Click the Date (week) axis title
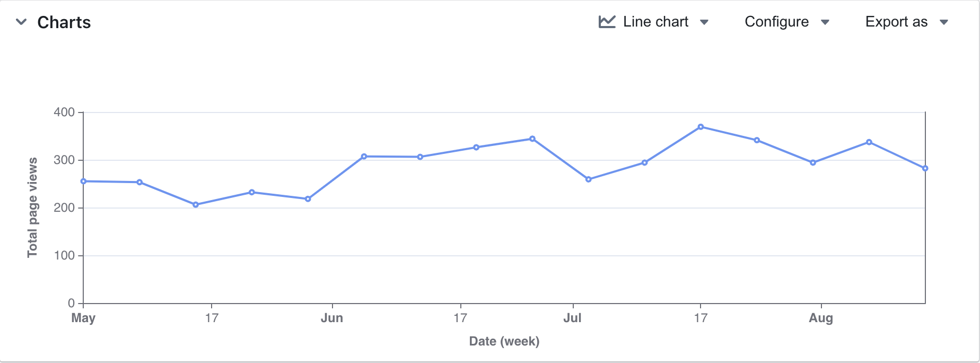This screenshot has width=980, height=363. 504,341
